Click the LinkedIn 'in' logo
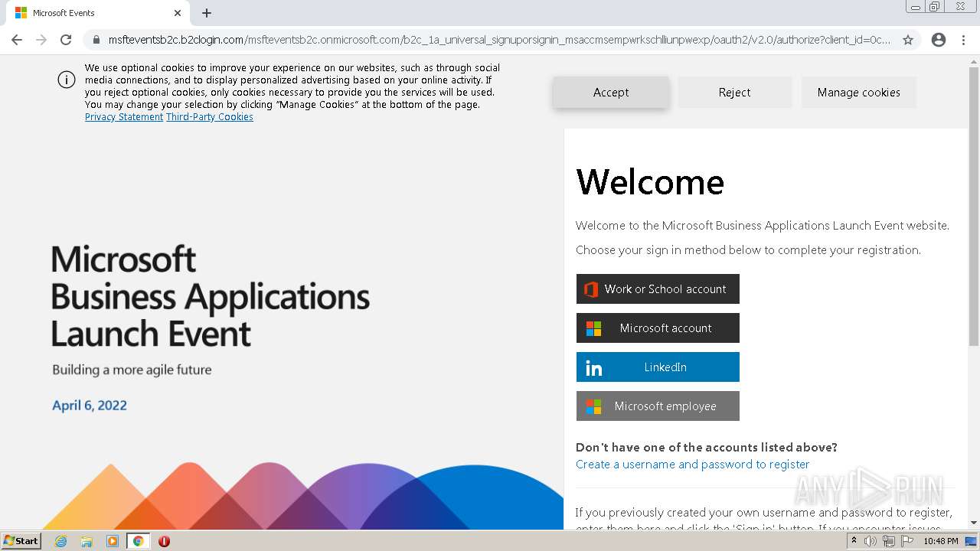980x551 pixels. pyautogui.click(x=593, y=368)
